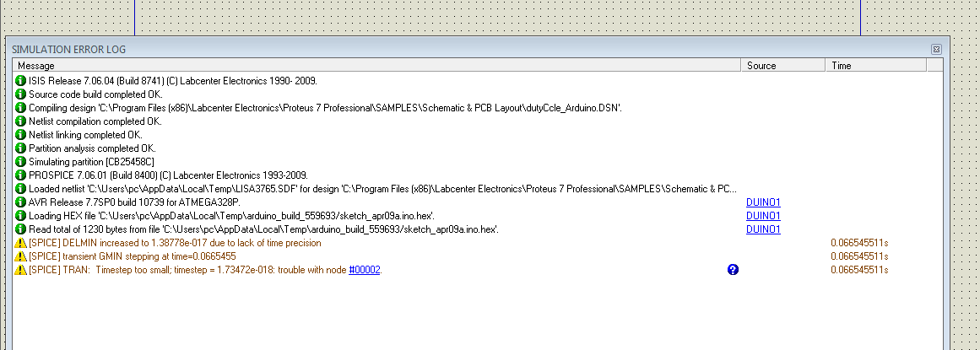Open DUINO1 link on AVR Release row
Screen dimensions: 980x350
pyautogui.click(x=763, y=202)
